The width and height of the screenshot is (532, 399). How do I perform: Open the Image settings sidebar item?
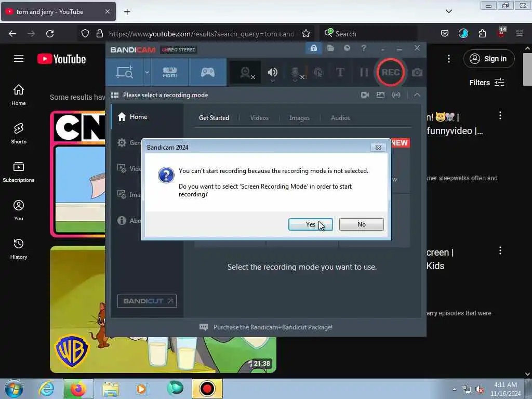click(x=129, y=195)
